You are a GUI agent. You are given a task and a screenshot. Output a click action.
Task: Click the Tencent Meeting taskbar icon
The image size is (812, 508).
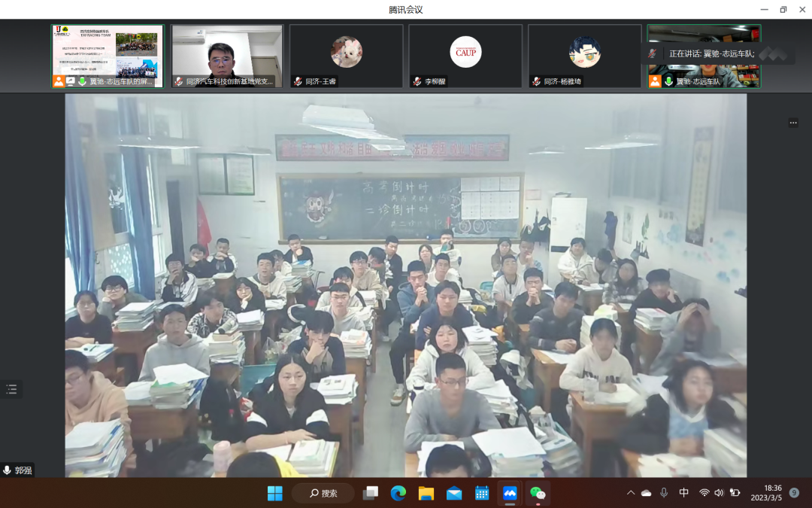point(511,493)
